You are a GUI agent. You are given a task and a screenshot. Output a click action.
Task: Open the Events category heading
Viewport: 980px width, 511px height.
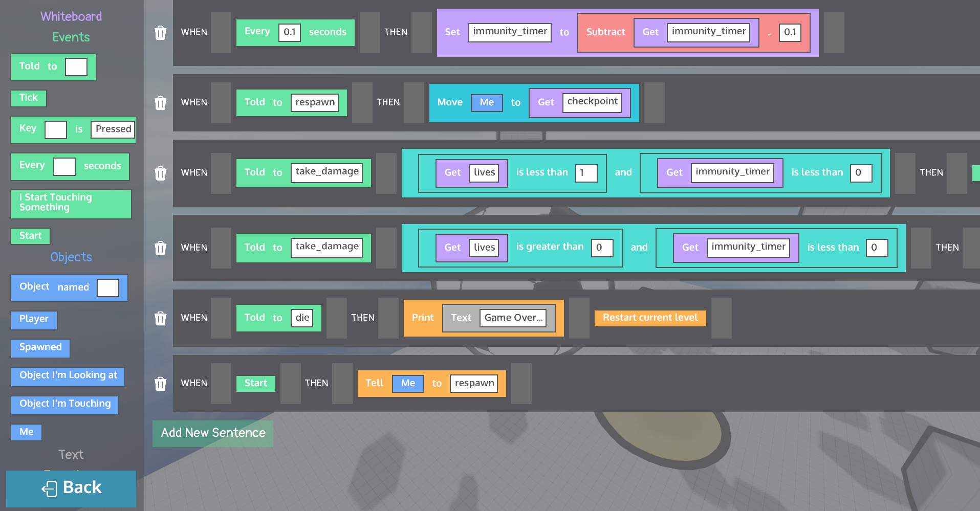click(71, 37)
